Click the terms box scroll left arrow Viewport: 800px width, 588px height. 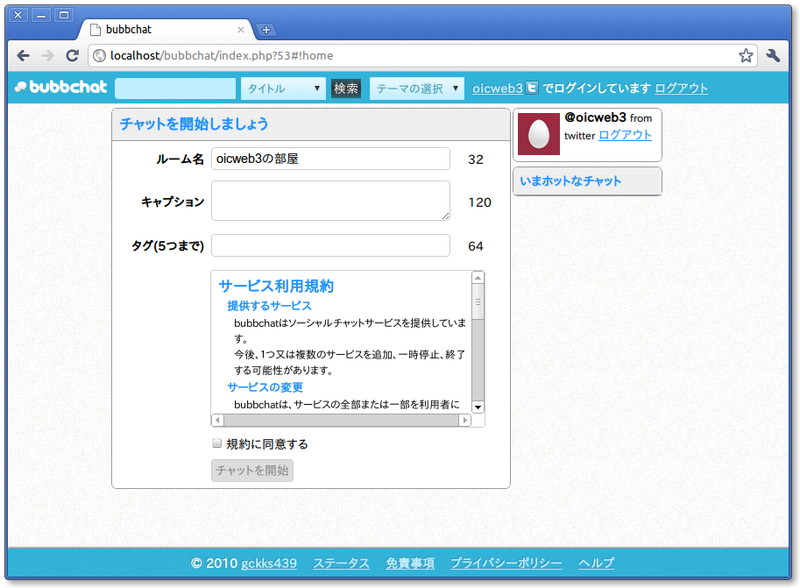click(x=217, y=420)
